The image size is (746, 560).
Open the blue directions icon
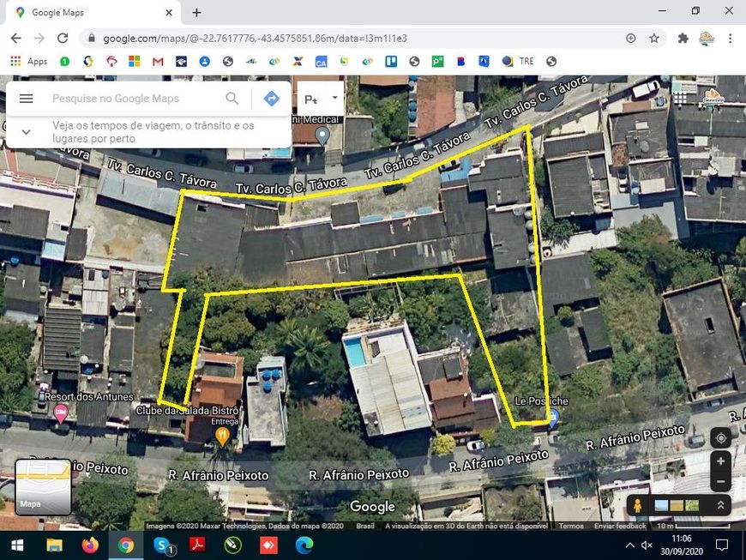point(271,99)
